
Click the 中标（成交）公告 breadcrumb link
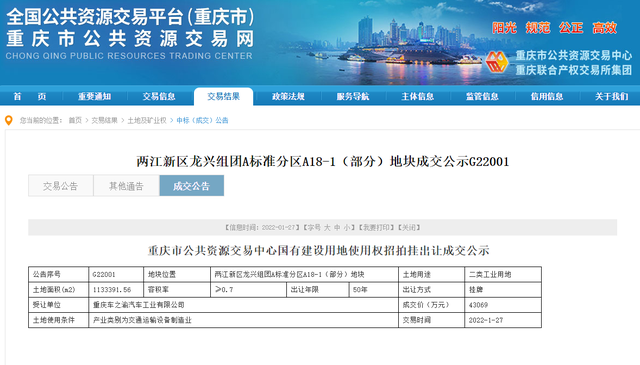pyautogui.click(x=202, y=120)
